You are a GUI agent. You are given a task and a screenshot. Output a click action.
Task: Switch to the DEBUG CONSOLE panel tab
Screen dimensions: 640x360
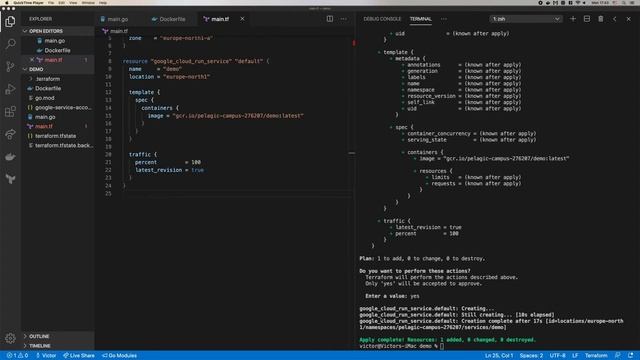click(382, 19)
